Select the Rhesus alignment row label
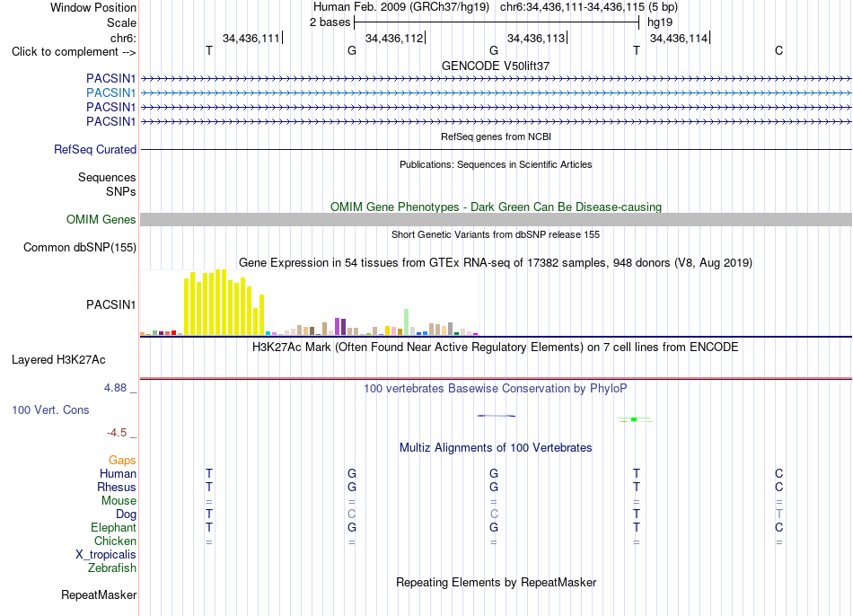Screen dimensions: 853x616 point(117,487)
